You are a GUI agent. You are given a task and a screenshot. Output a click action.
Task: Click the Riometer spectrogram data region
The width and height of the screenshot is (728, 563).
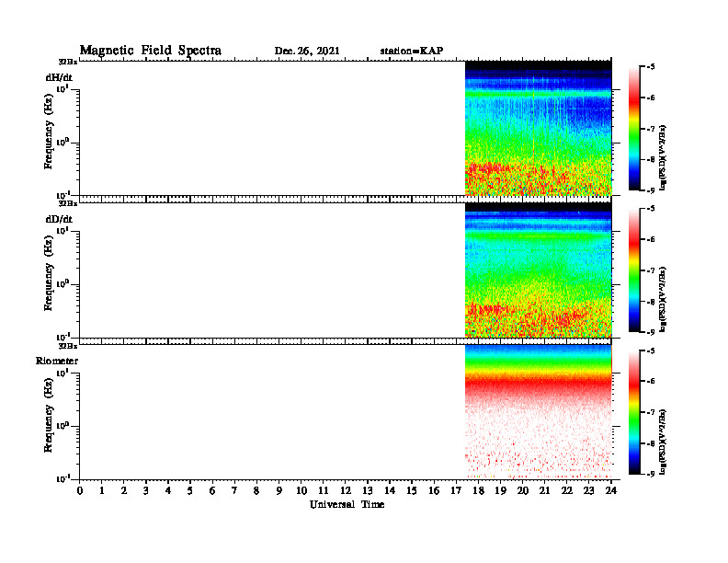click(539, 411)
